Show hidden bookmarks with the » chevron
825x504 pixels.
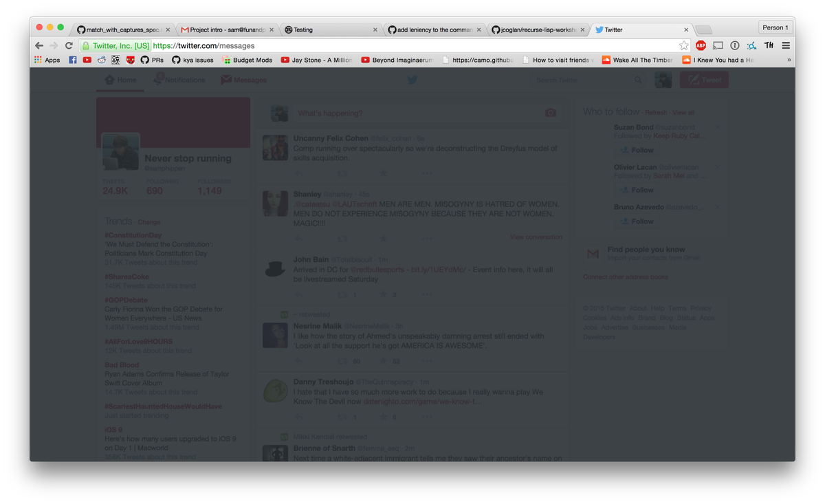point(789,60)
